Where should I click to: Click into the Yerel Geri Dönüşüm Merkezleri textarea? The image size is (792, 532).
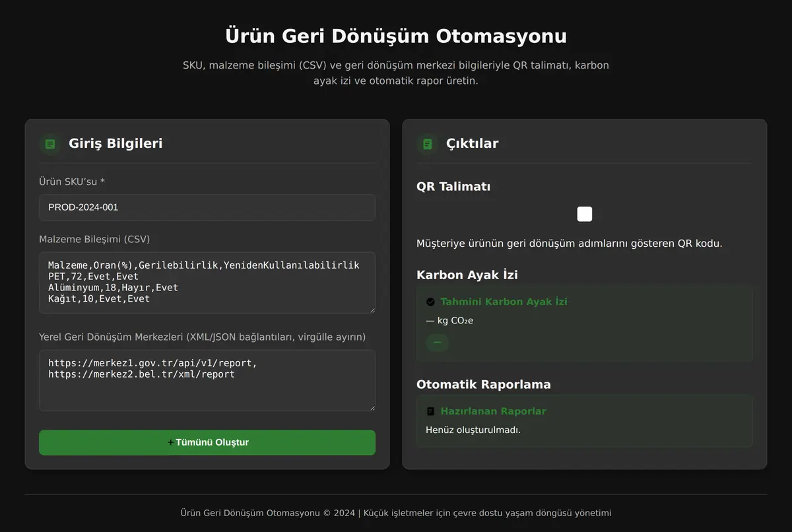[207, 380]
